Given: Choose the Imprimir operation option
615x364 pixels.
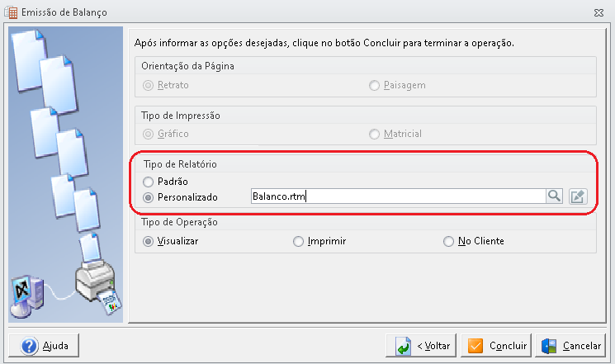Looking at the screenshot, I should tap(298, 241).
